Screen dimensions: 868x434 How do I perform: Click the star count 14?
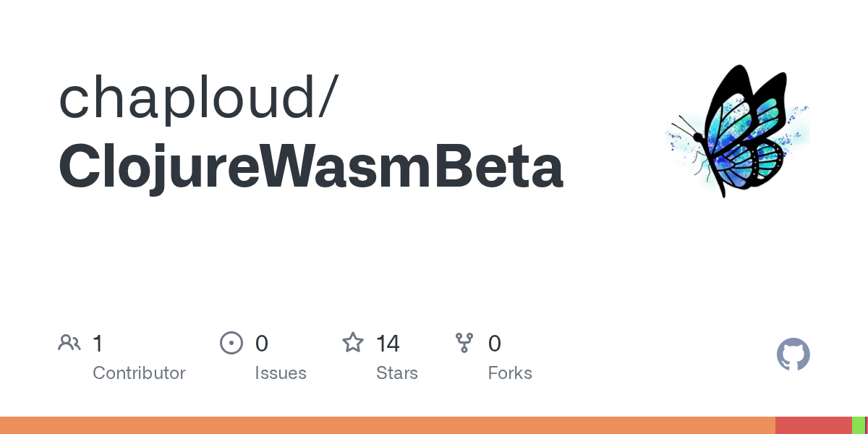click(388, 343)
